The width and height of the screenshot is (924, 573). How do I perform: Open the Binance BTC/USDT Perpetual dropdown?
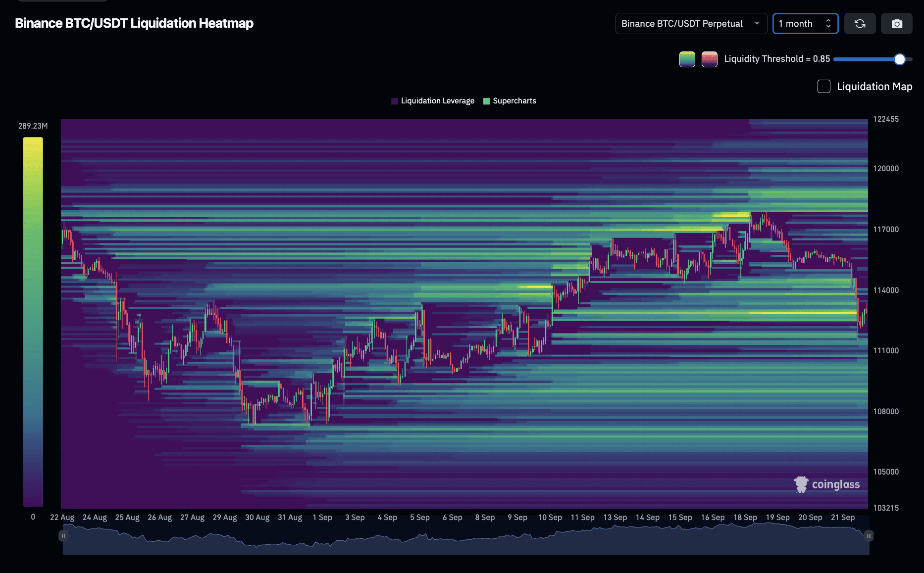691,24
